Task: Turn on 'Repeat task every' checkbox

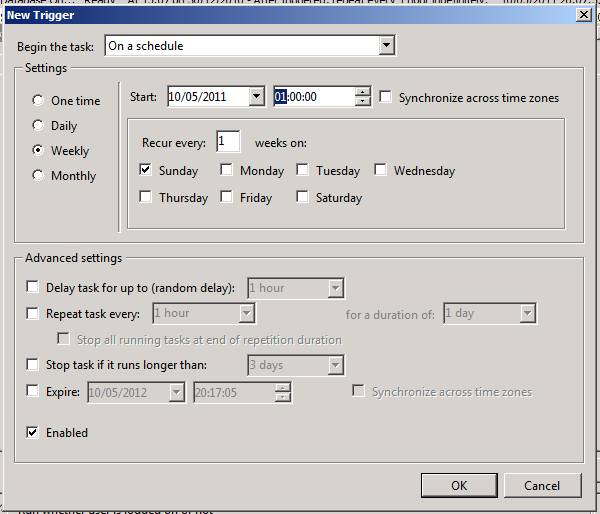Action: 34,314
